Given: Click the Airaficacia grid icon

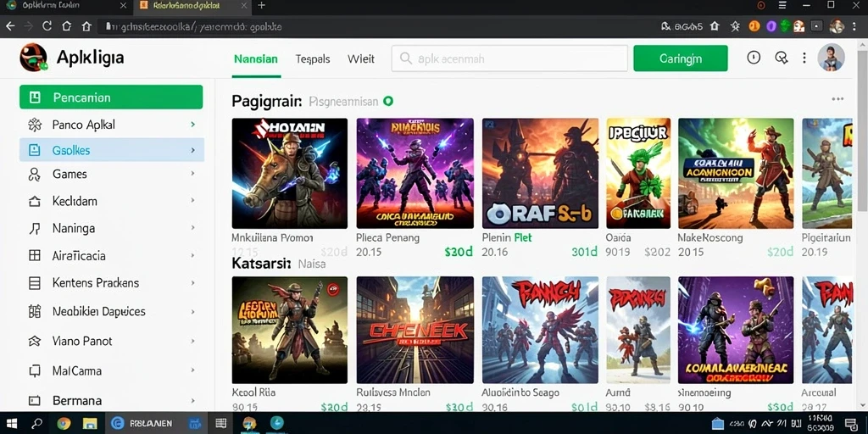Looking at the screenshot, I should point(34,255).
